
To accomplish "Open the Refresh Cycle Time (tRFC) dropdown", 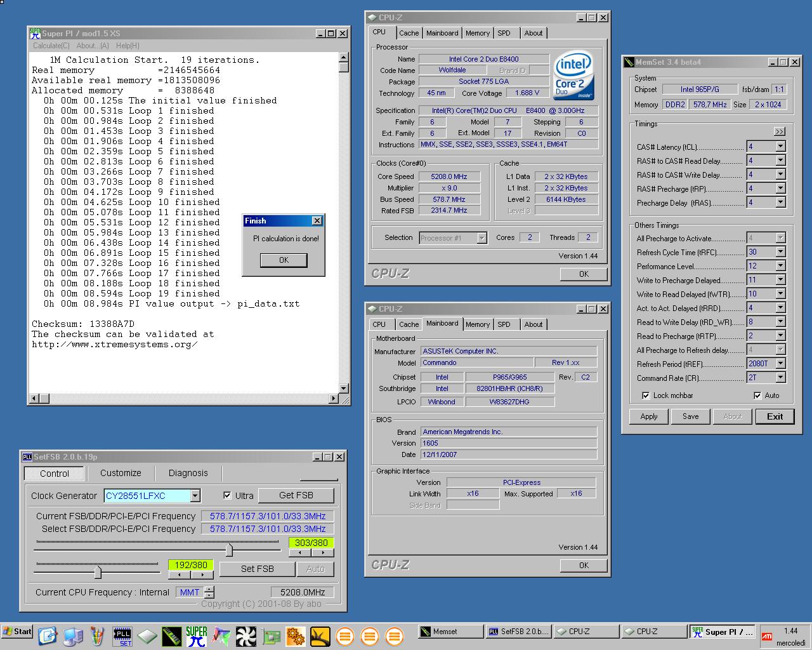I will [x=781, y=252].
